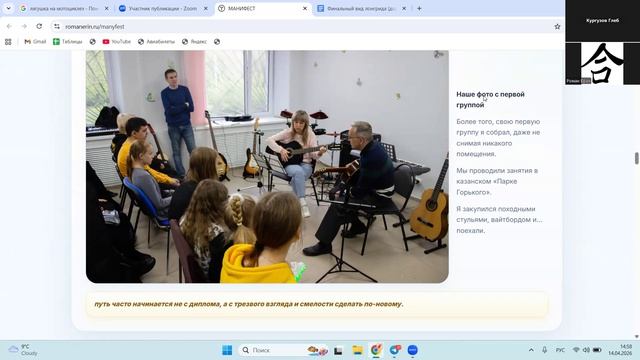Image resolution: width=640 pixels, height=360 pixels.
Task: Close the fourth document tab
Action: pyautogui.click(x=404, y=8)
